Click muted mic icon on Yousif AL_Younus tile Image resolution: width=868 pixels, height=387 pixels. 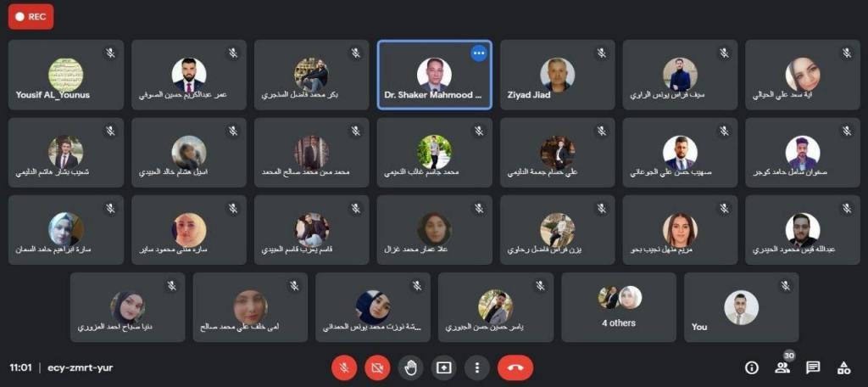click(x=110, y=53)
